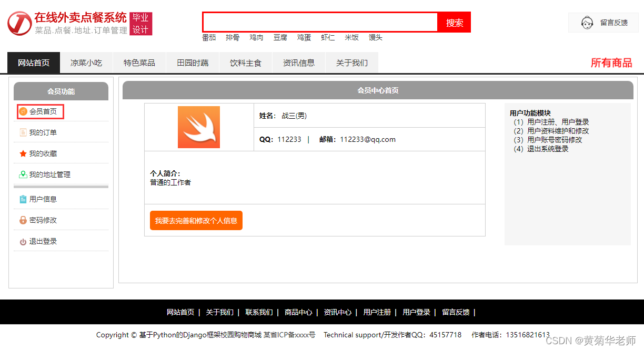Click the 番茄 hot keyword

coord(209,37)
